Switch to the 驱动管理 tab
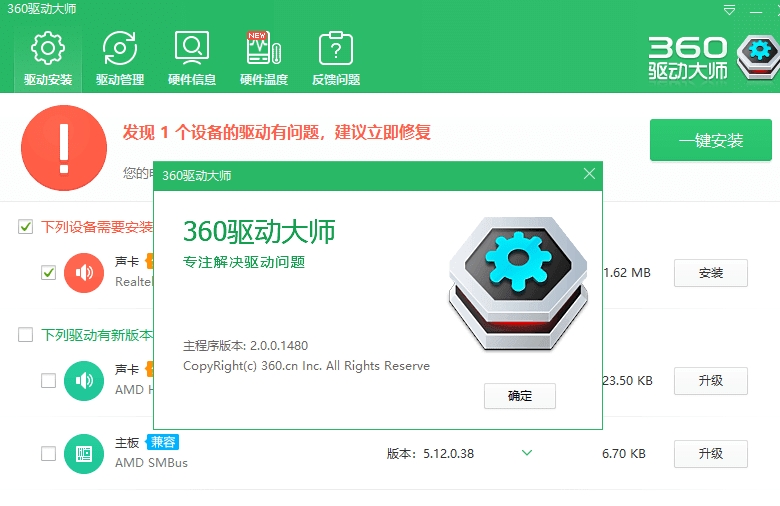Viewport: 780px width, 506px height. 120,59
